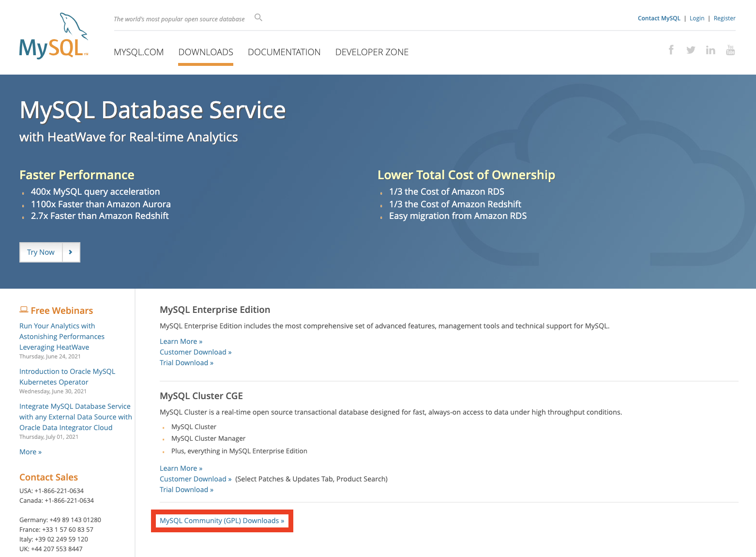Open Integrate MySQL Database Service webinar link
This screenshot has width=756, height=557.
click(x=76, y=417)
